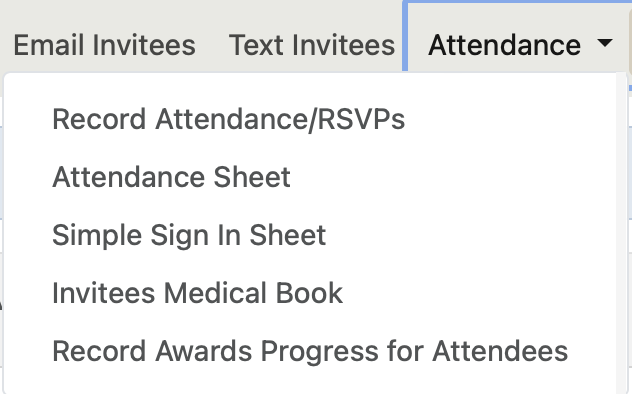Launch the printable Attendance Sheet item
This screenshot has height=394, width=632.
click(x=171, y=177)
